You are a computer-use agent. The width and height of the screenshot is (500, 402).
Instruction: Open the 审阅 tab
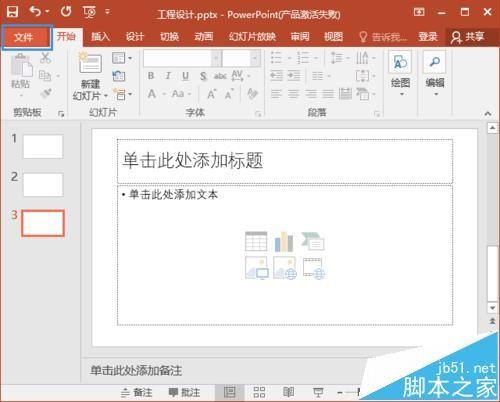point(300,36)
